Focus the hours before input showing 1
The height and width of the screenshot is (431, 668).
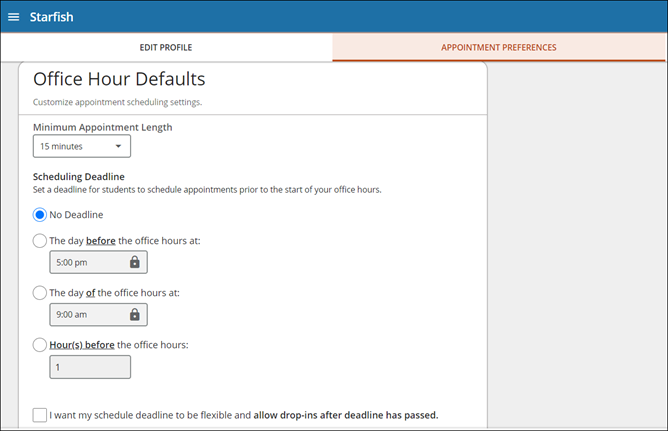90,367
